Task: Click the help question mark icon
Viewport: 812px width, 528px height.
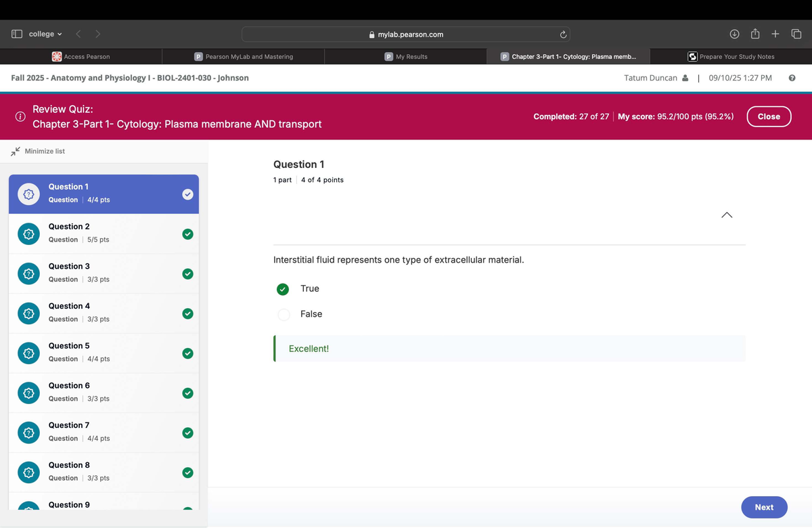Action: (x=792, y=78)
